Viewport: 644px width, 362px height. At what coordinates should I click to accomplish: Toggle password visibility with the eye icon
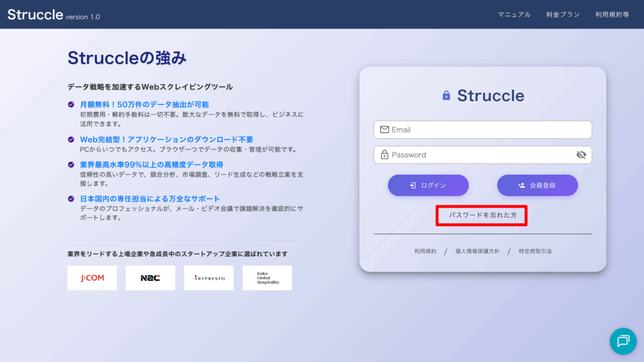(x=581, y=155)
